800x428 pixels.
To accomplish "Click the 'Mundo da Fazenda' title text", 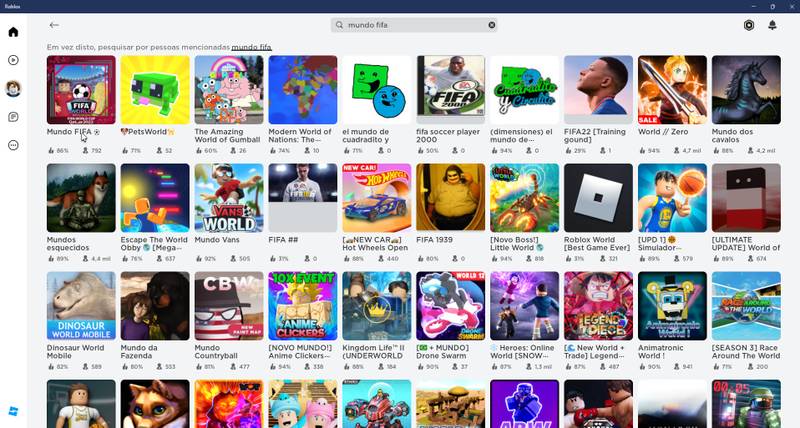I will pos(139,351).
